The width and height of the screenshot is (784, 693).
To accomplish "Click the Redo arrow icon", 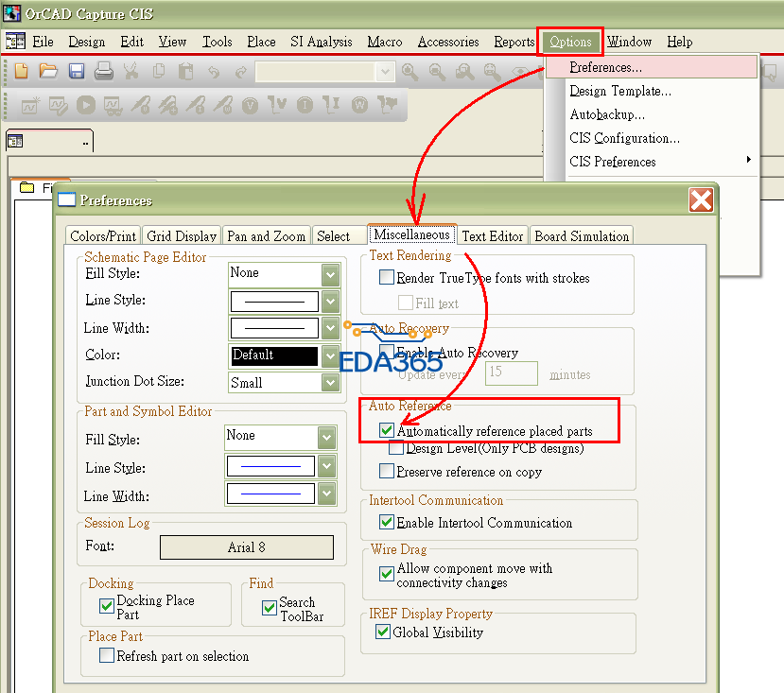I will [x=240, y=72].
